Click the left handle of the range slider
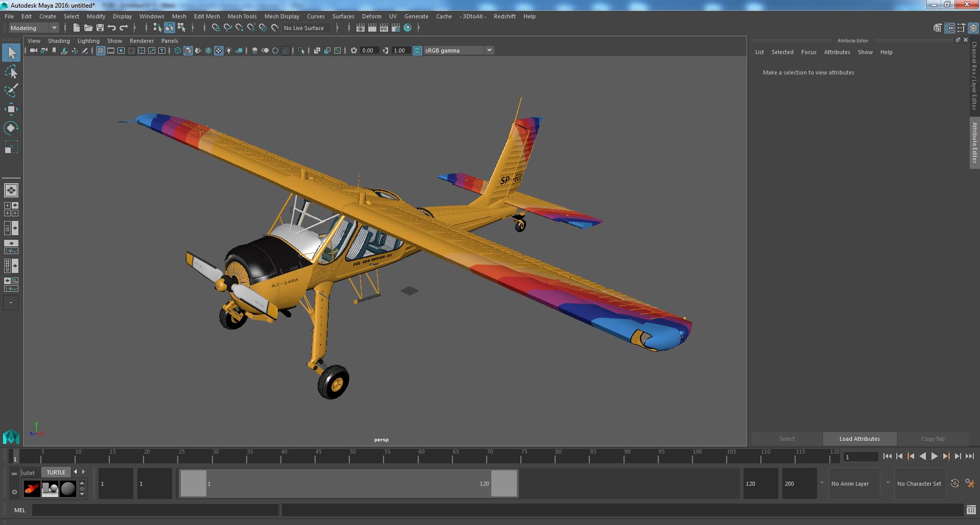The image size is (980, 525). pyautogui.click(x=194, y=483)
